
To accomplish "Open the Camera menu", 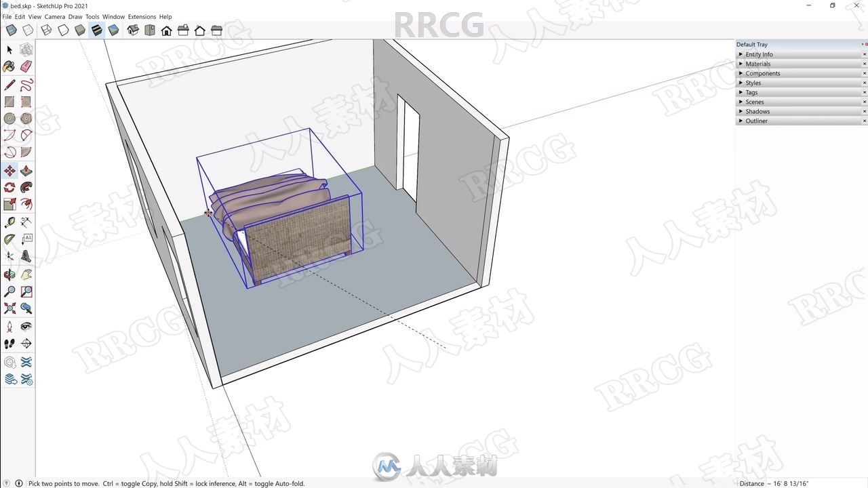I will click(x=55, y=16).
